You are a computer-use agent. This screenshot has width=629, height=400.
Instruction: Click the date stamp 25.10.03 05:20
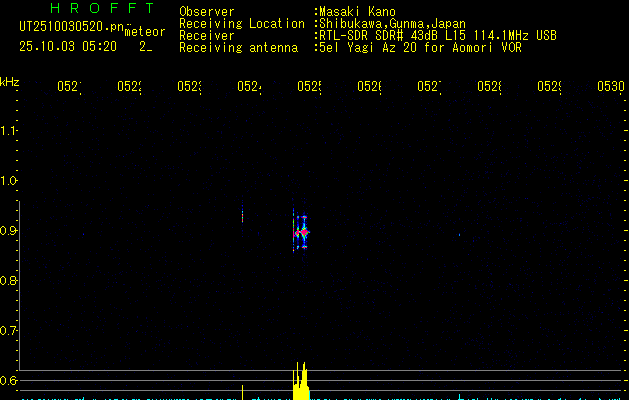68,47
